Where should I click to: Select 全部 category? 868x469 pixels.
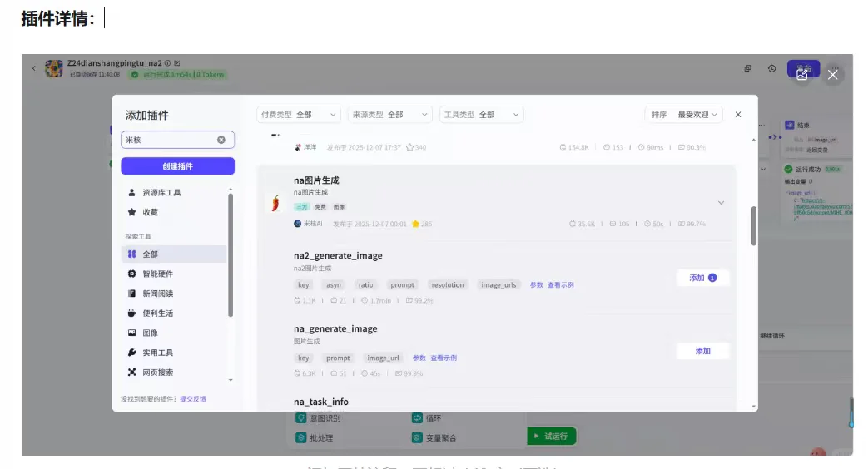pyautogui.click(x=174, y=254)
